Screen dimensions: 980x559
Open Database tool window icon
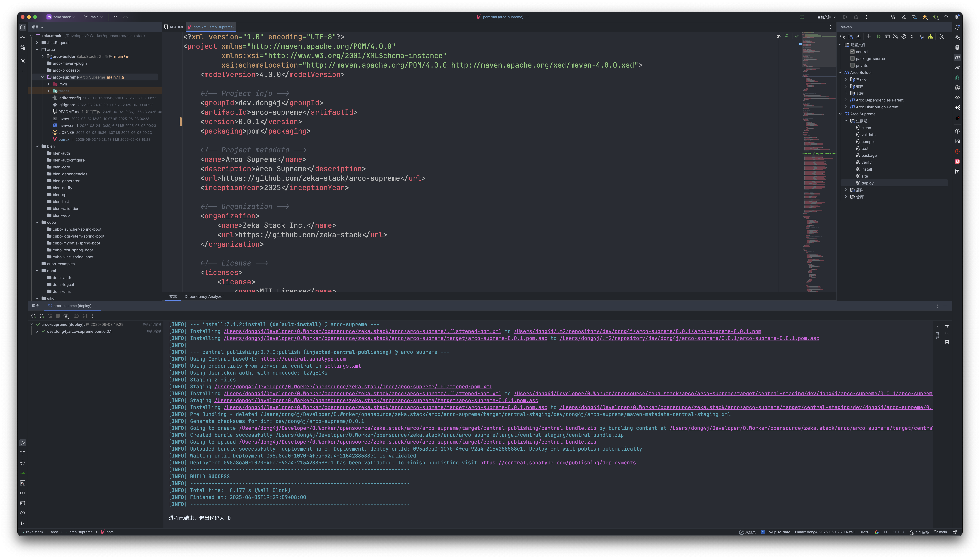pyautogui.click(x=957, y=48)
